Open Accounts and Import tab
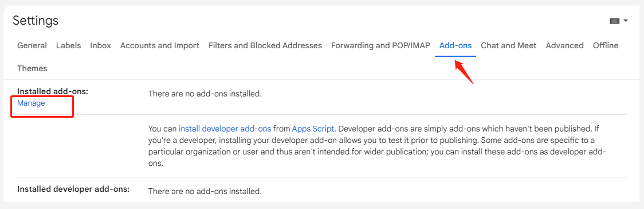 pyautogui.click(x=160, y=45)
